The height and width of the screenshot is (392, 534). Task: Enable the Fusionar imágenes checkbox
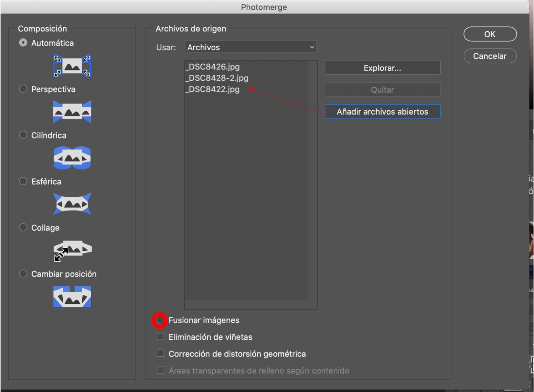point(161,320)
